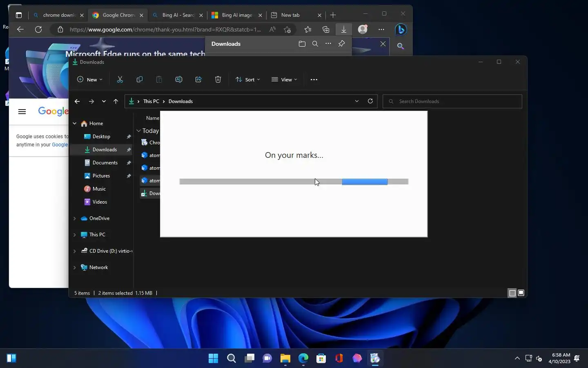
Task: Refresh the Downloads folder view
Action: point(370,101)
